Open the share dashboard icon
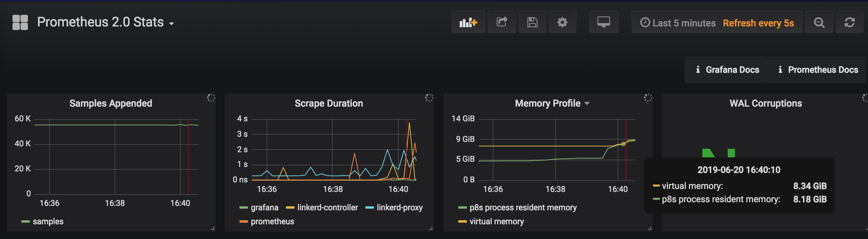Viewport: 868px width, 239px height. (x=502, y=22)
